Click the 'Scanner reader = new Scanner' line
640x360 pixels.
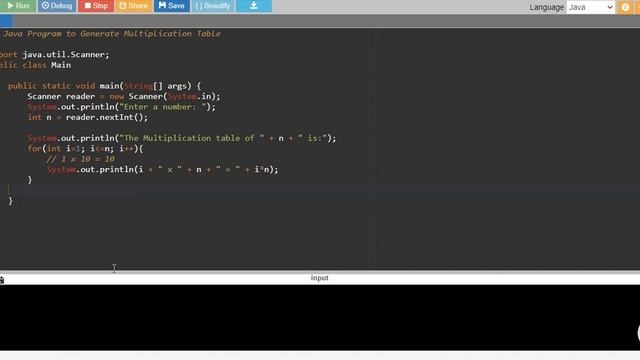(124, 96)
